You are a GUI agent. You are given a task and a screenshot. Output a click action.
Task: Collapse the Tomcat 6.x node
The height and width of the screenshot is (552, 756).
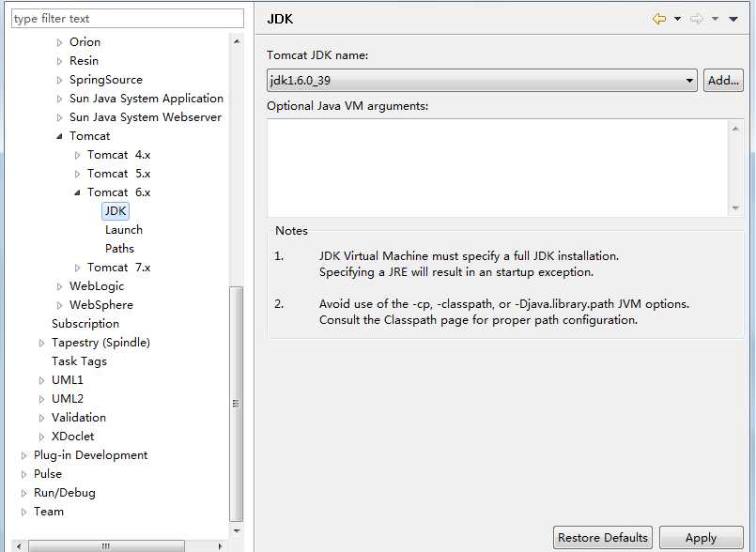coord(77,192)
